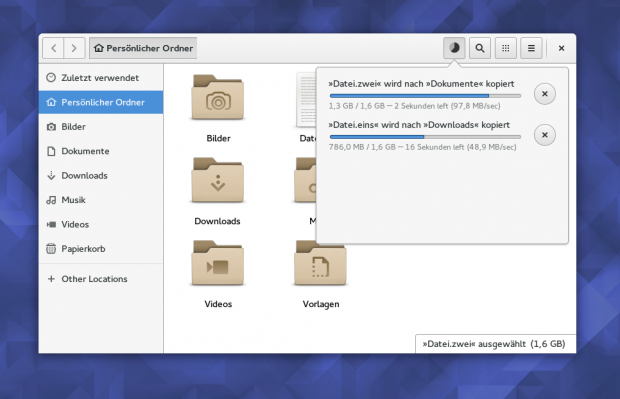Switch to grid view with the dots icon
Image resolution: width=620 pixels, height=399 pixels.
506,48
